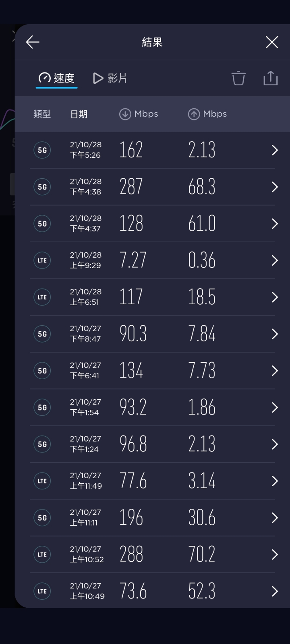Expand the 162 Mbps result chevron
The width and height of the screenshot is (290, 644).
pos(275,150)
